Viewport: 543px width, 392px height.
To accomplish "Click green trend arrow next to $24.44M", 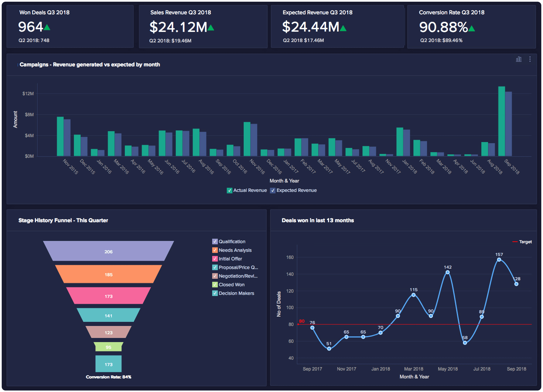I will 343,28.
